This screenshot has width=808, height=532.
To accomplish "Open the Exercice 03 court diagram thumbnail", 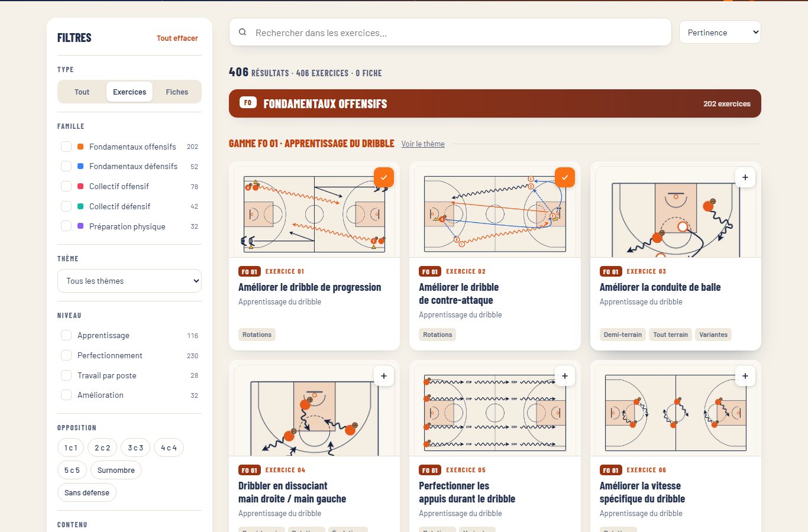I will coord(676,212).
